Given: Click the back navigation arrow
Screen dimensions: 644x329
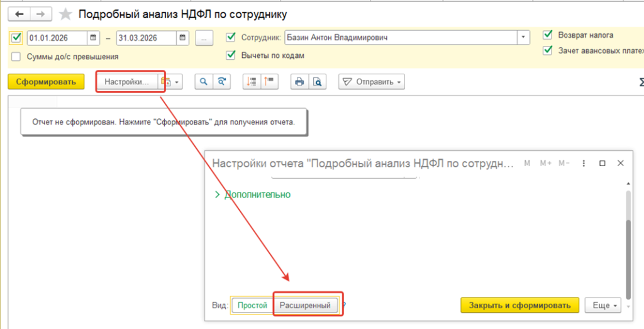Looking at the screenshot, I should pyautogui.click(x=19, y=14).
